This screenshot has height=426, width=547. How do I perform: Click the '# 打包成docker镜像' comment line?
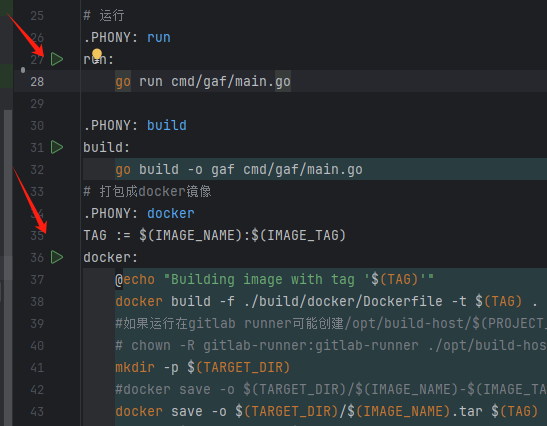coord(147,192)
